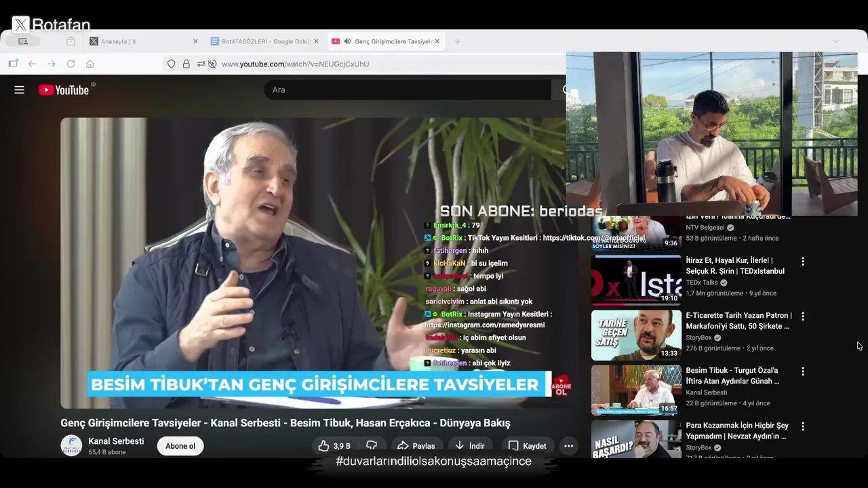This screenshot has width=868, height=488.
Task: Open more actions three-dot menu under video
Action: click(x=569, y=446)
